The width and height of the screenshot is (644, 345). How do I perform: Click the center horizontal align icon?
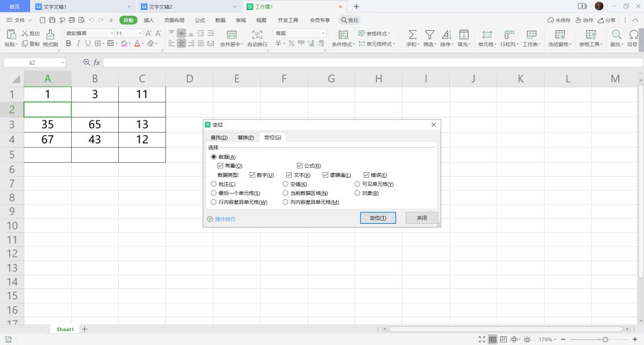tap(181, 43)
